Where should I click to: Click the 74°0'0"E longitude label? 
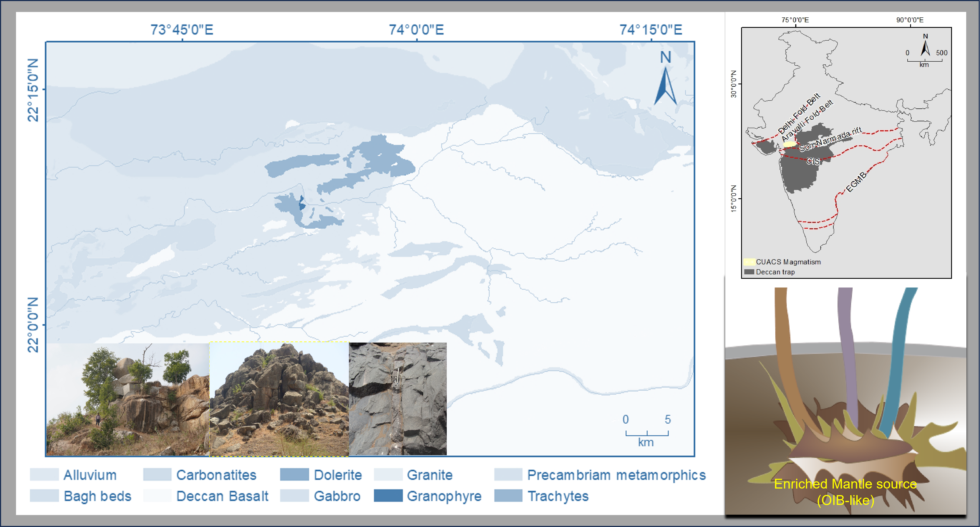pos(416,30)
